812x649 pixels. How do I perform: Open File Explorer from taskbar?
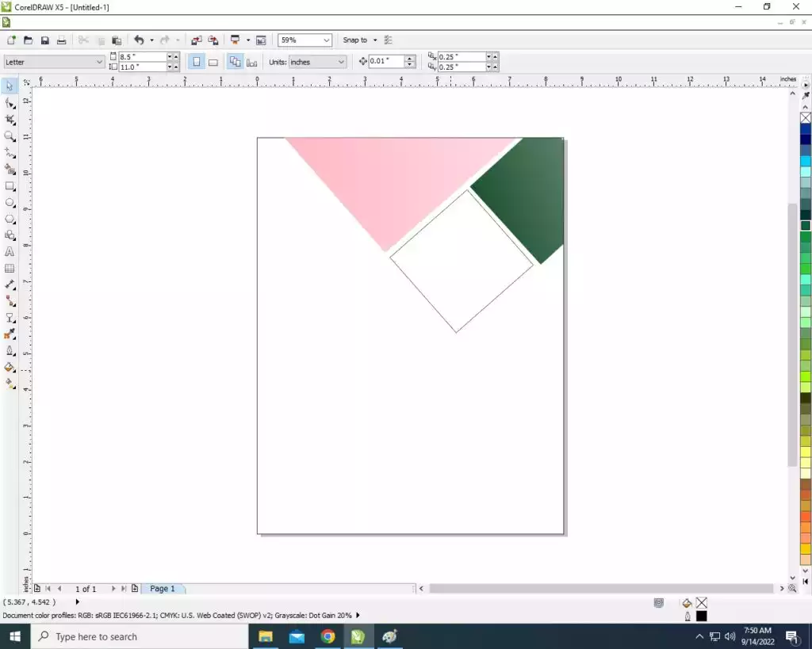click(x=265, y=636)
